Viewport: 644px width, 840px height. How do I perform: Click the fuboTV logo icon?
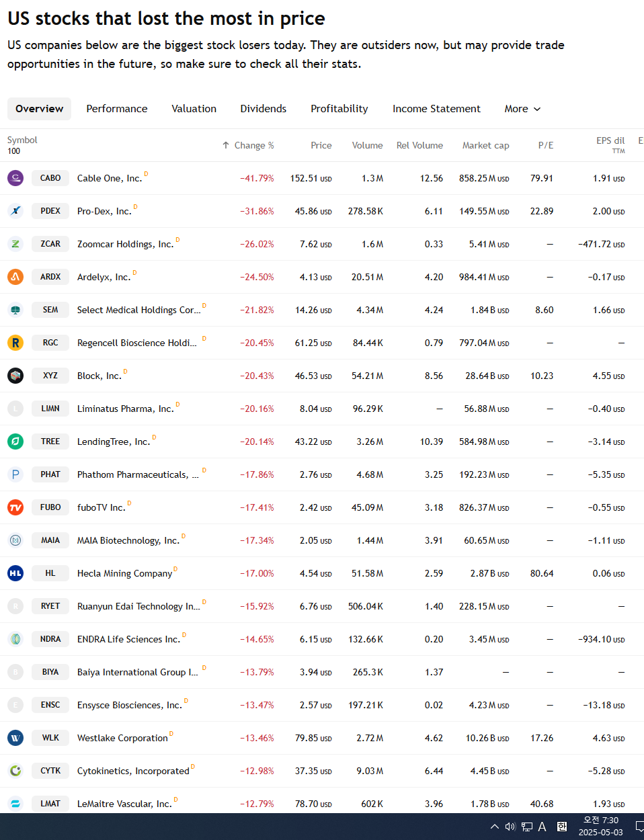[x=15, y=507]
